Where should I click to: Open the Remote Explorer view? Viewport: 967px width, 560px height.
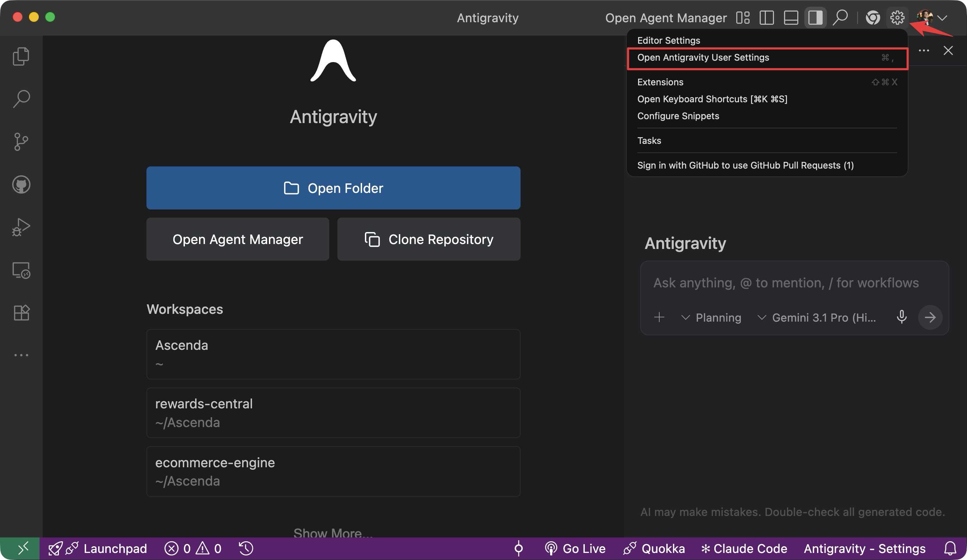(x=21, y=270)
